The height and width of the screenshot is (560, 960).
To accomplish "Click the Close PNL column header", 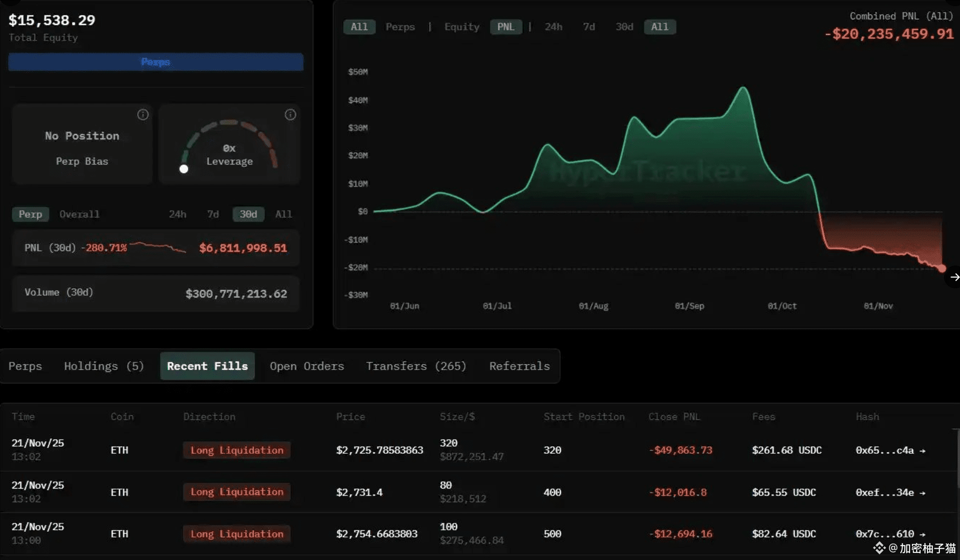I will [674, 417].
